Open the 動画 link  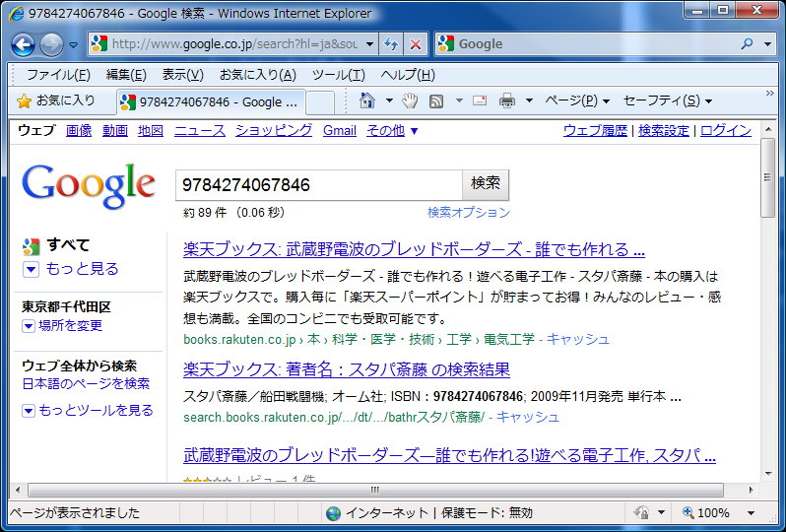tap(115, 131)
